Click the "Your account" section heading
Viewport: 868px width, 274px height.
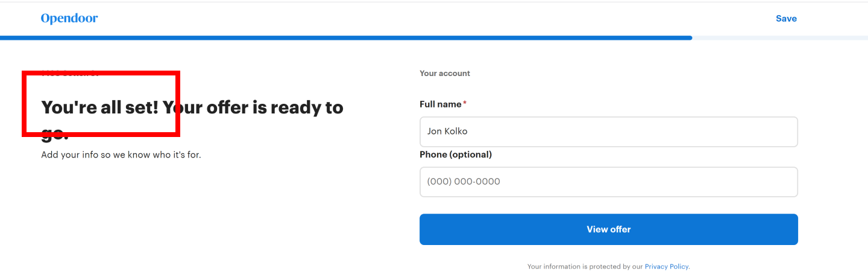click(x=445, y=73)
